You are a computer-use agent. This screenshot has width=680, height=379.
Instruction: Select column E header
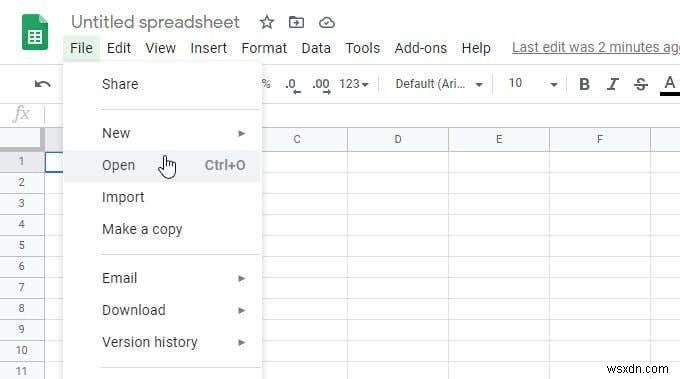[499, 139]
